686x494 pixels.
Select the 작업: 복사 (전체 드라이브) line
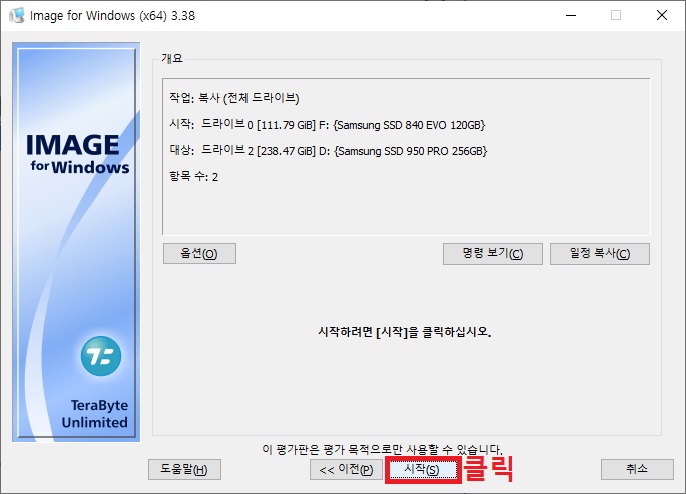click(x=234, y=98)
